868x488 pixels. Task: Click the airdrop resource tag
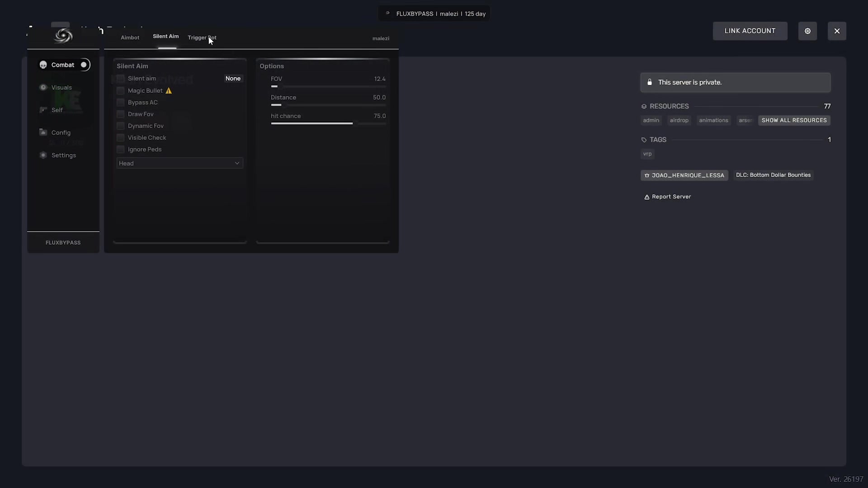679,121
